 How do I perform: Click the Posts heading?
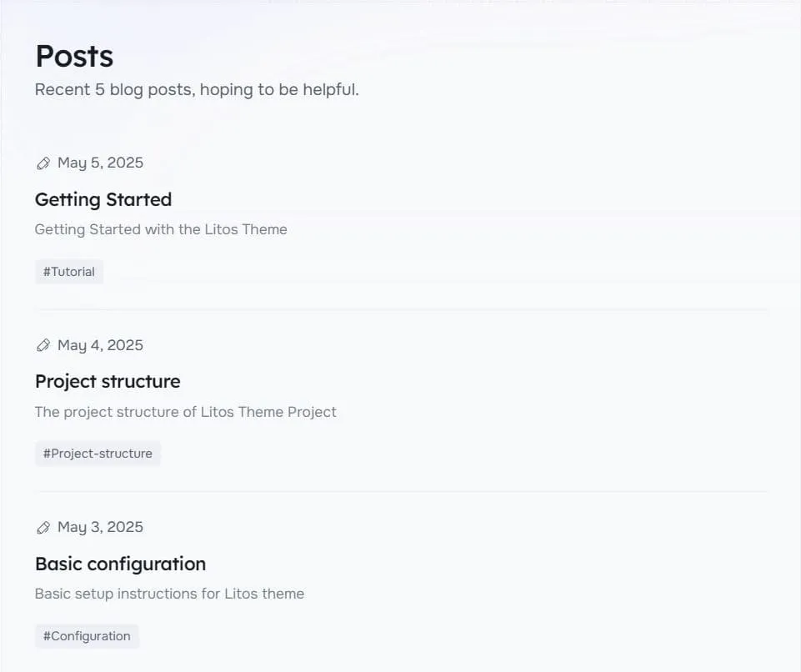coord(74,57)
